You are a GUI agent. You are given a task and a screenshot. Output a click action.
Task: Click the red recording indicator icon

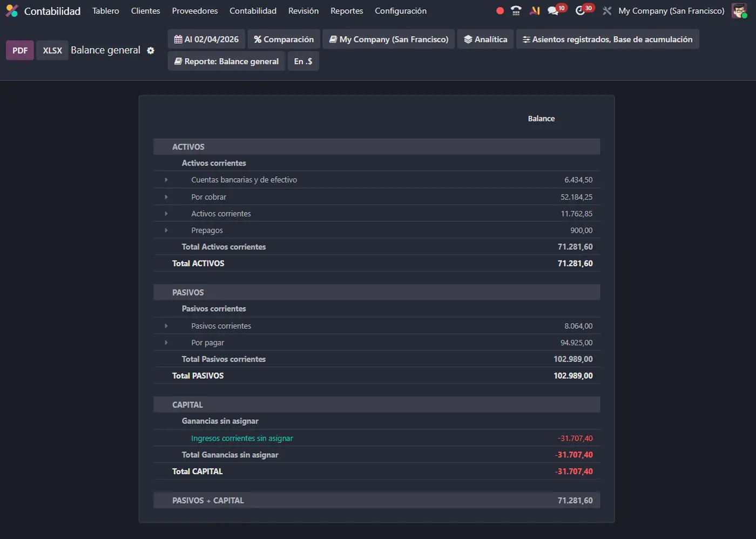coord(500,11)
